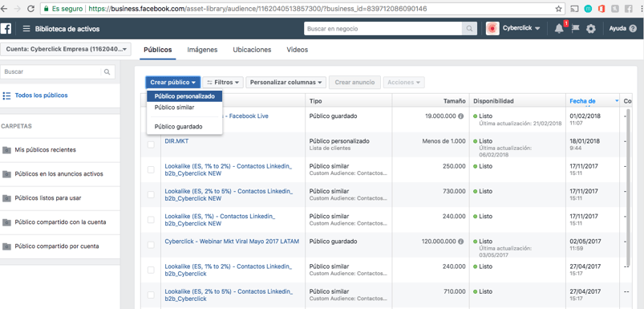
Task: Select Público personalizado from the menu
Action: 184,96
